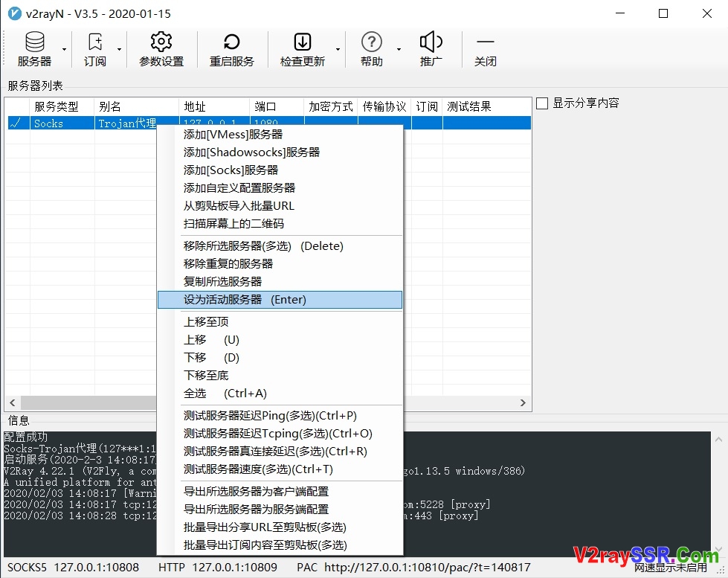
Task: Click the blue checkmark on the Socks row
Action: 17,122
